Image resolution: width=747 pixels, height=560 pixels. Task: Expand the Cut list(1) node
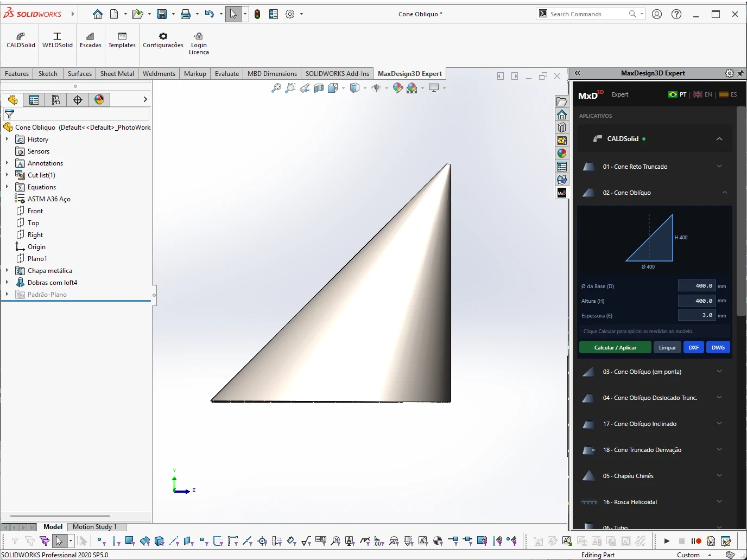(7, 175)
